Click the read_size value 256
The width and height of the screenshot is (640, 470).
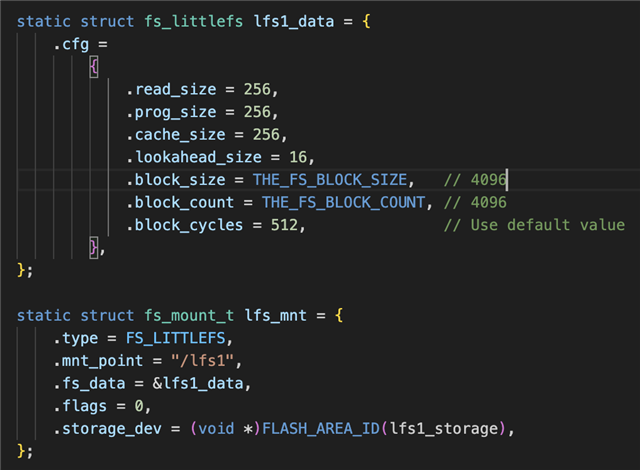click(x=257, y=89)
